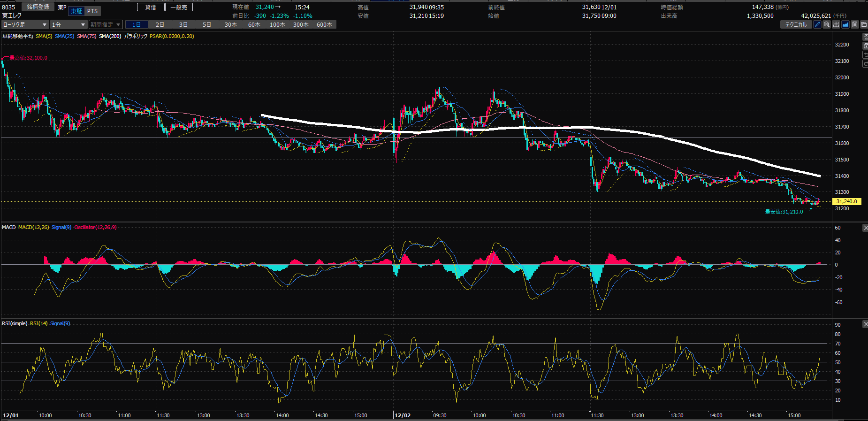Click the yellow 31,240.0 current price label
The height and width of the screenshot is (421, 868).
pos(846,201)
